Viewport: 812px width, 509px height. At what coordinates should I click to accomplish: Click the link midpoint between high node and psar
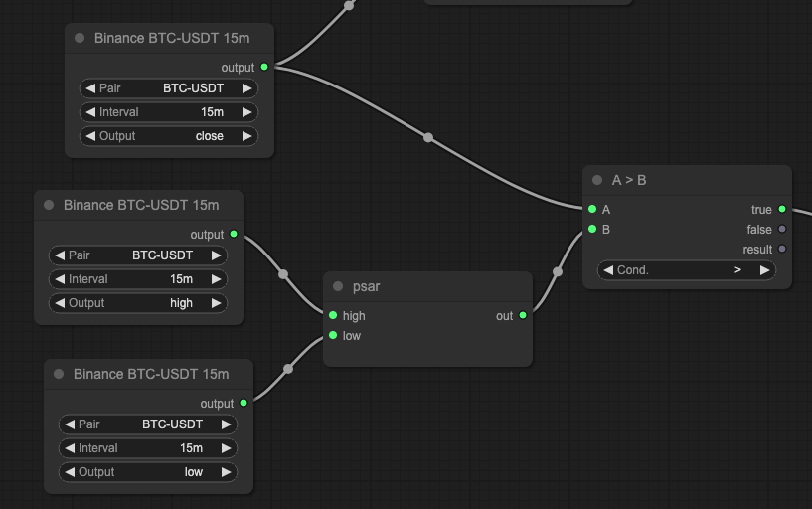(x=283, y=274)
